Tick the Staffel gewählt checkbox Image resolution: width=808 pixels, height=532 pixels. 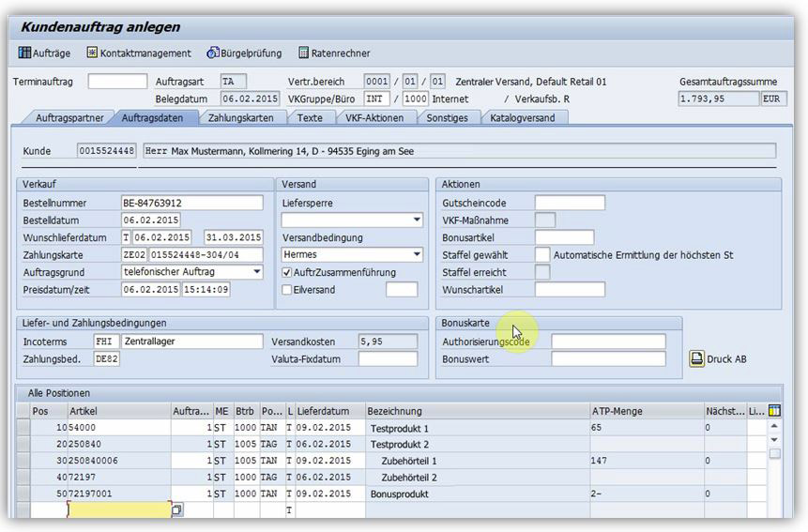[x=542, y=254]
